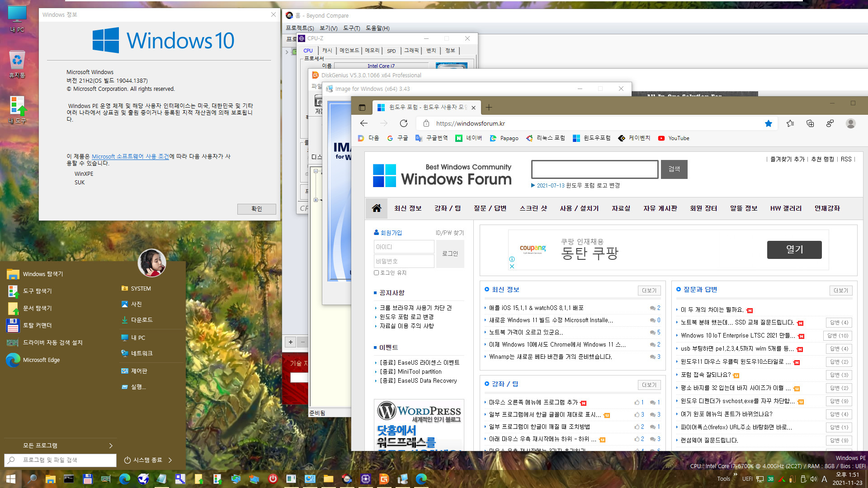
Task: Click the volume speaker tray icon
Action: pyautogui.click(x=813, y=479)
